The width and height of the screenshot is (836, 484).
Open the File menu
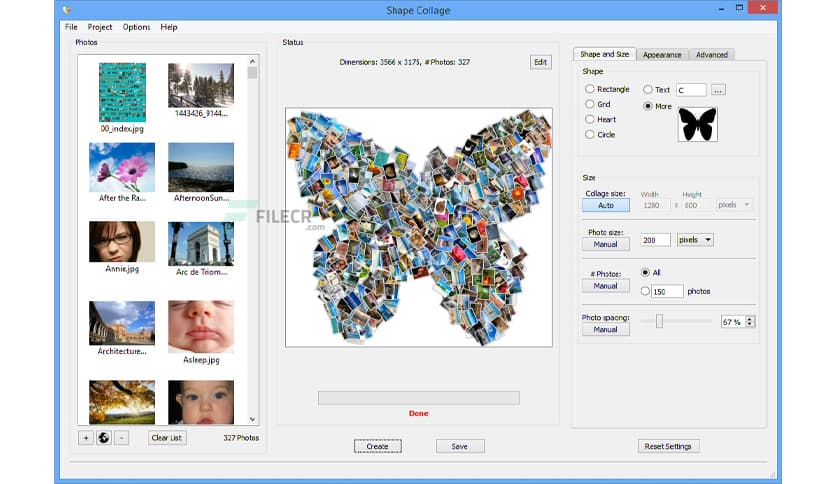point(71,27)
